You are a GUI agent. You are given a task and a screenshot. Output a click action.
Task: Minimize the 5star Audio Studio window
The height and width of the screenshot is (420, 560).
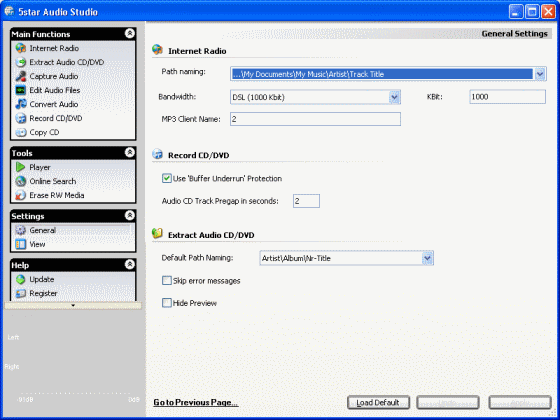516,11
